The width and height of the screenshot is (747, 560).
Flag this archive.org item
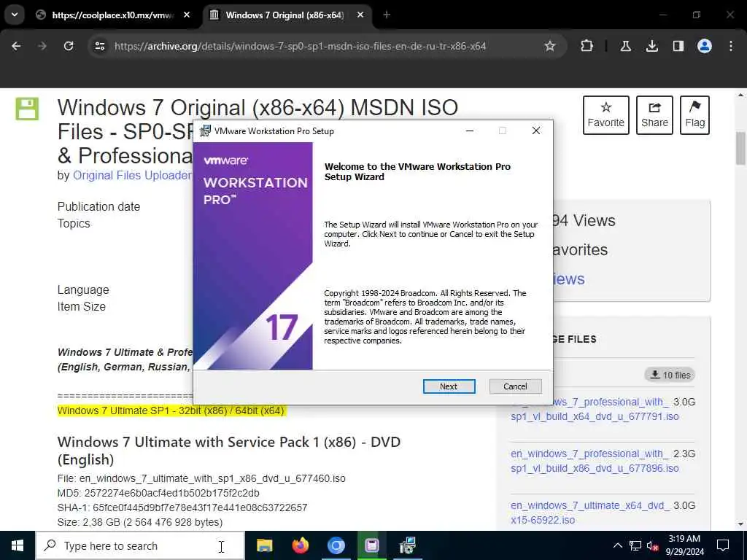pos(694,114)
